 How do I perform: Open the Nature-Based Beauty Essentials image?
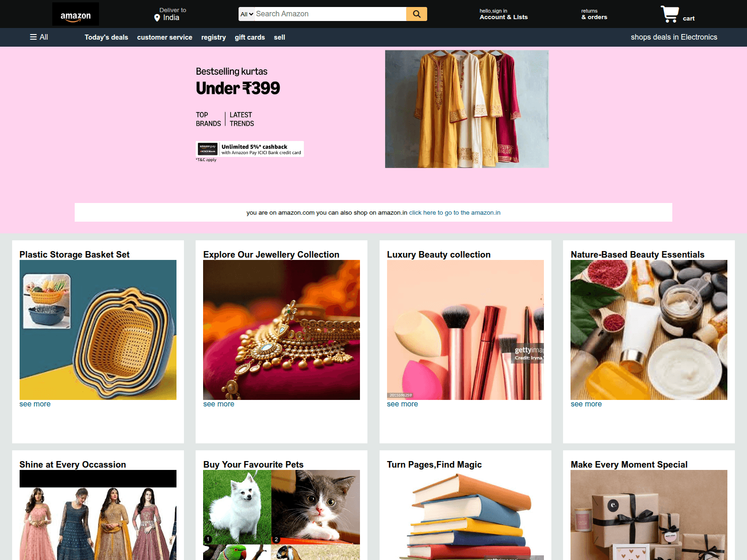click(x=649, y=330)
